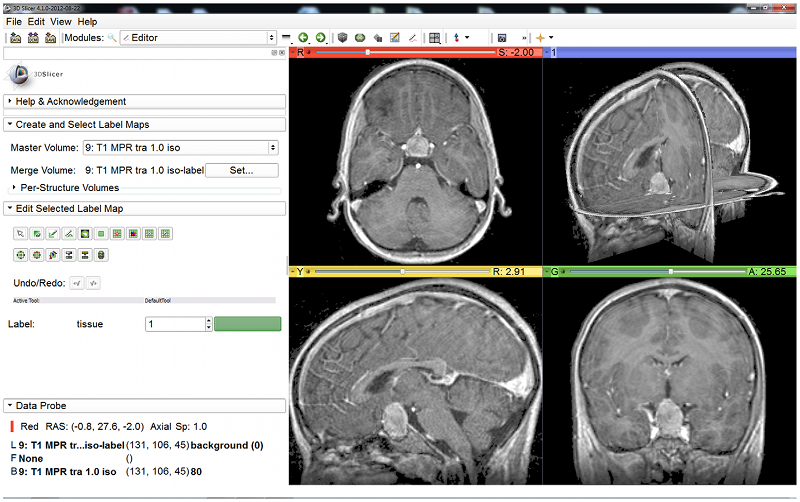Open the crosshair options in toolbar

[x=543, y=38]
